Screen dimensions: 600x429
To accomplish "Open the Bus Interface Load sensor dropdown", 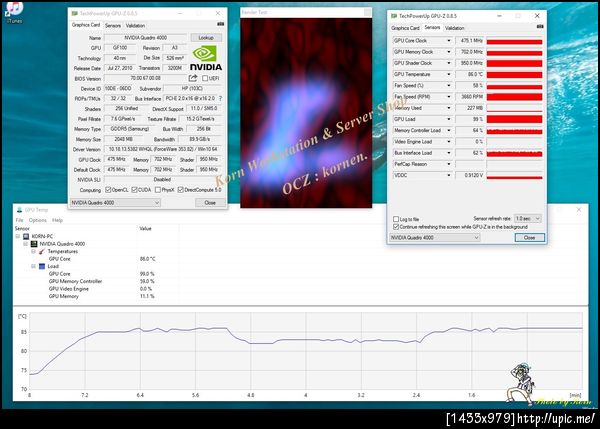I will [x=448, y=153].
